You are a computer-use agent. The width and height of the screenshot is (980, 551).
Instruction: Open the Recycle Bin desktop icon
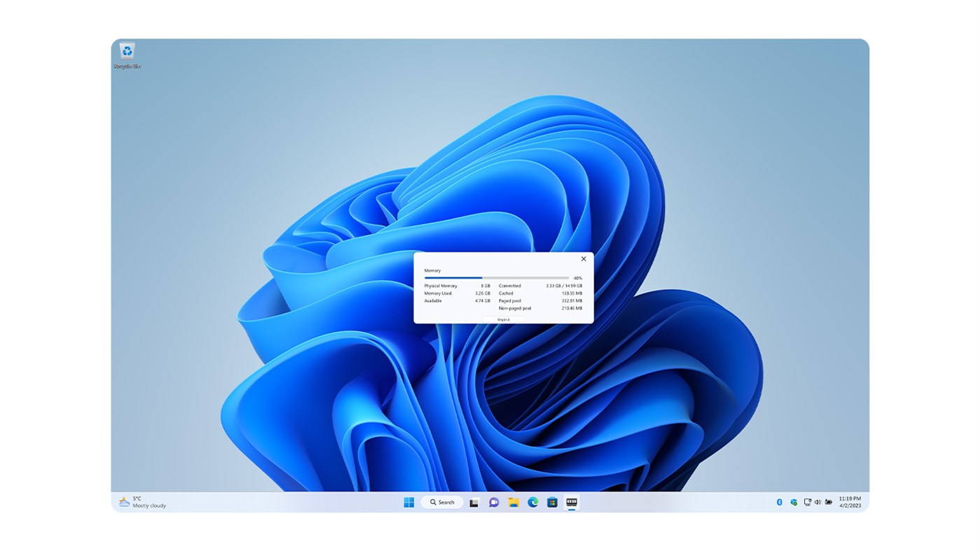click(127, 55)
